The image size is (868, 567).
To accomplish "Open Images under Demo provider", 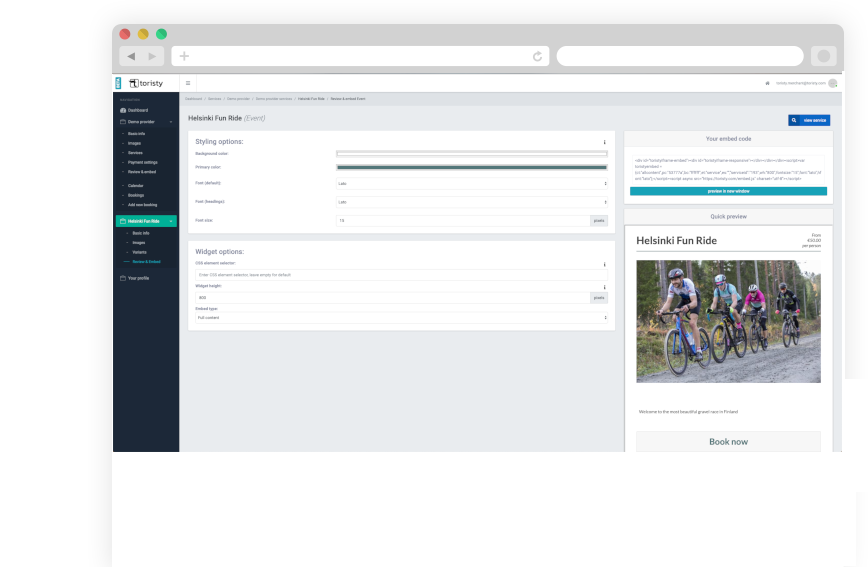I will 135,143.
